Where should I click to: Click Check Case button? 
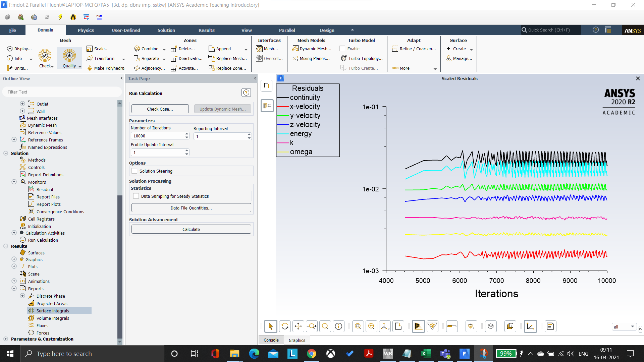(160, 109)
